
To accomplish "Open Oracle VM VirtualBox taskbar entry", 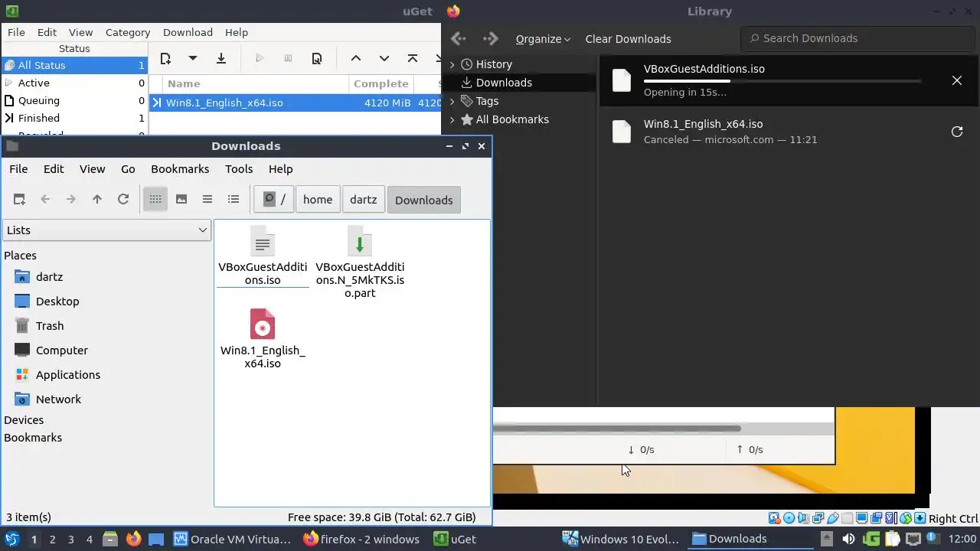I will pos(233,539).
